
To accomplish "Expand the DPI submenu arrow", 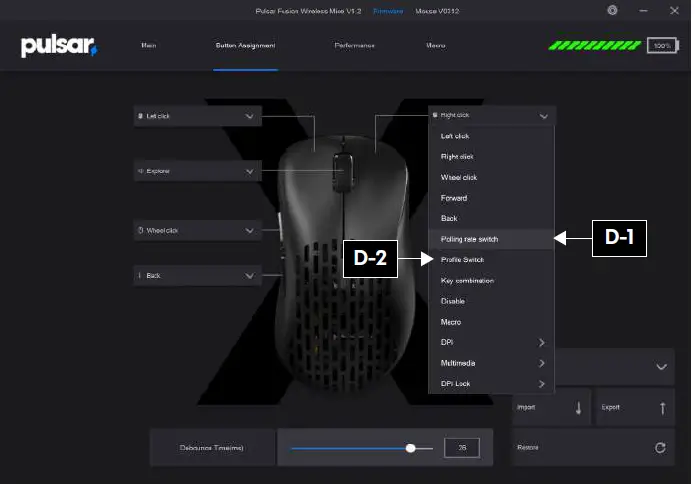I will (544, 344).
